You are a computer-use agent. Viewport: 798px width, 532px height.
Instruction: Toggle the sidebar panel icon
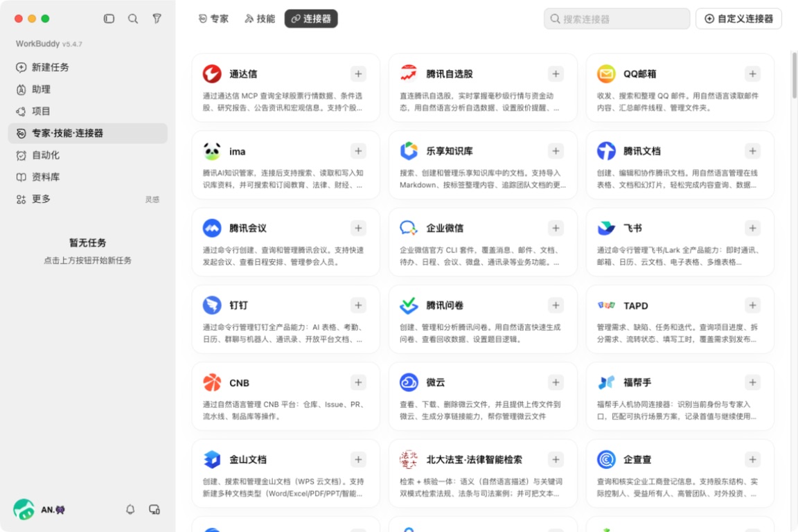[109, 19]
